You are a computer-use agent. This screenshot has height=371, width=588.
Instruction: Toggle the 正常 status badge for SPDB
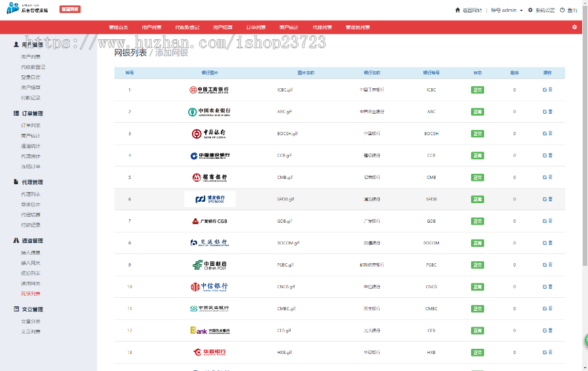[478, 199]
